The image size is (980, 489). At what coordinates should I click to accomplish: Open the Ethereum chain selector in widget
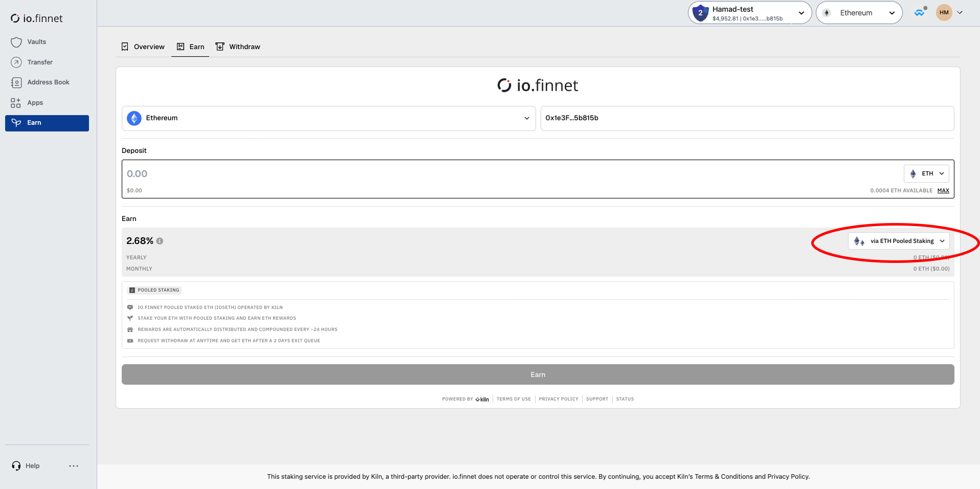click(x=328, y=118)
